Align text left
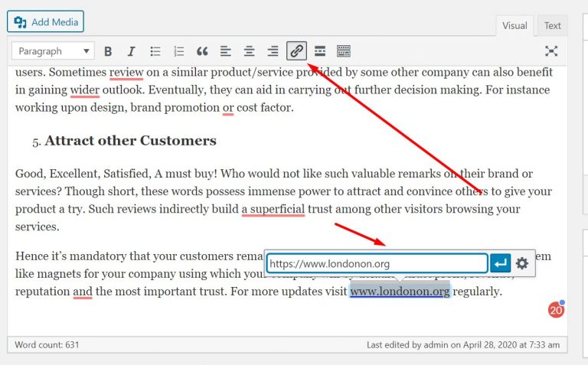 pos(225,51)
